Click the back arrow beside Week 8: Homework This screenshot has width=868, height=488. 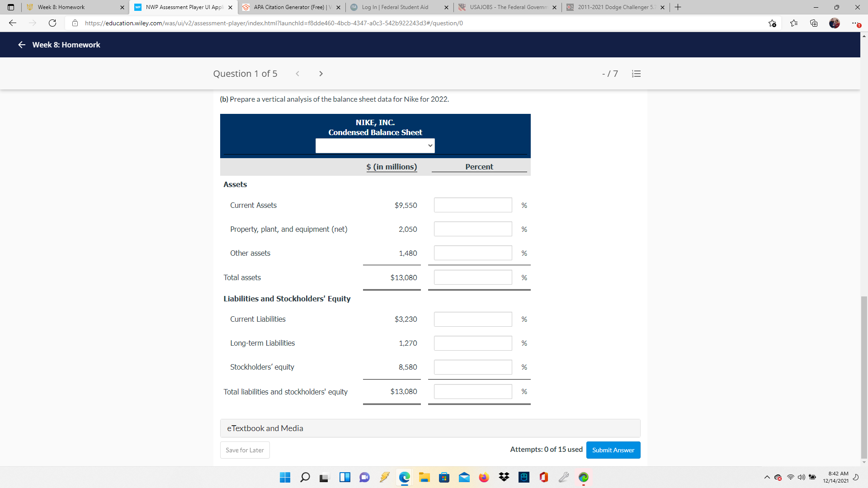pyautogui.click(x=21, y=45)
